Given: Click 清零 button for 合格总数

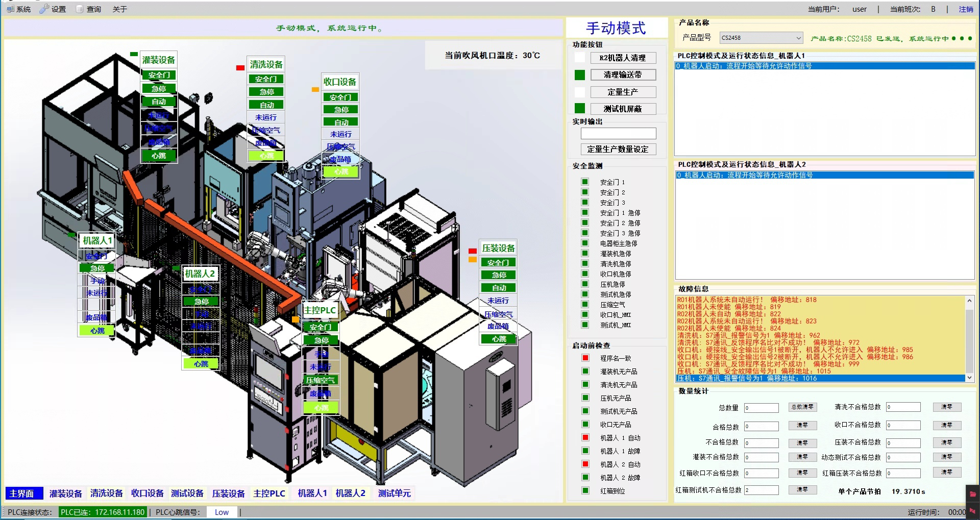Looking at the screenshot, I should [x=802, y=425].
